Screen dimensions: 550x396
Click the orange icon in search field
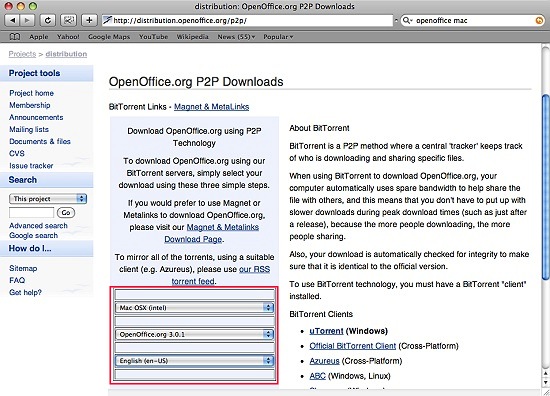tap(539, 20)
